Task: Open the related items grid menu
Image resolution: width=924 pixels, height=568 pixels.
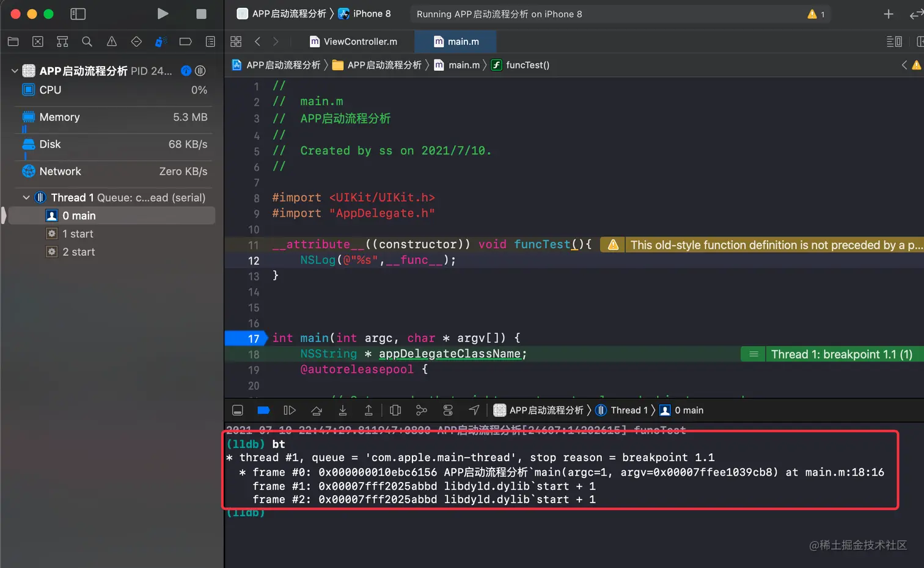Action: pos(236,42)
